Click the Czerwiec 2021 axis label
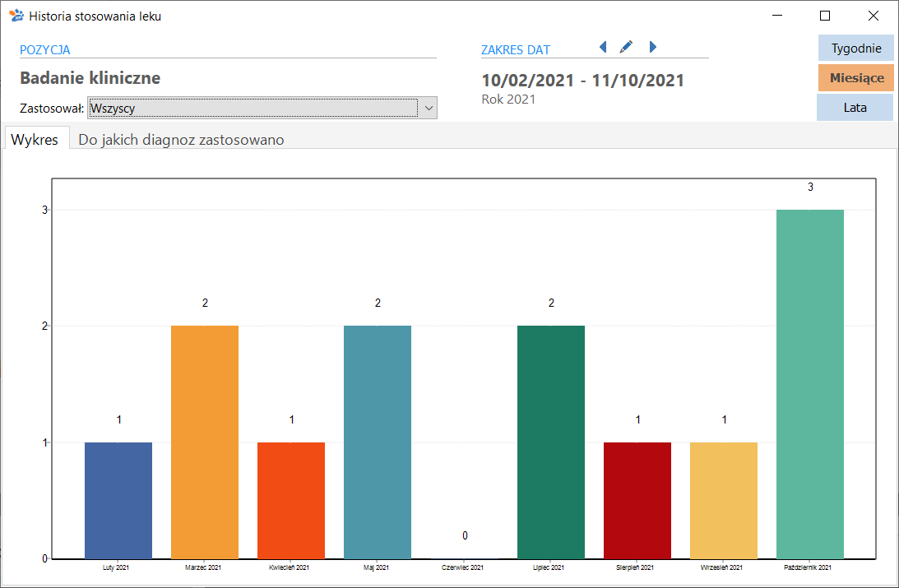The height and width of the screenshot is (588, 899). click(463, 568)
